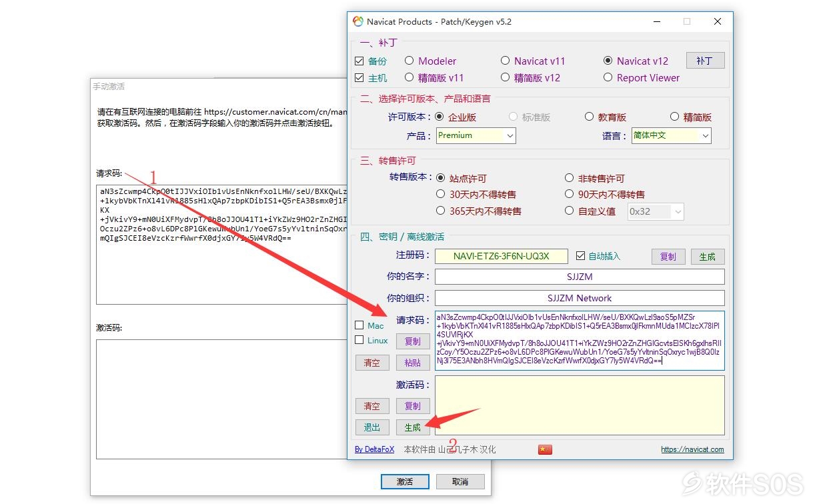Click the 一、补丁 section heading
Image resolution: width=815 pixels, height=504 pixels.
(x=379, y=43)
